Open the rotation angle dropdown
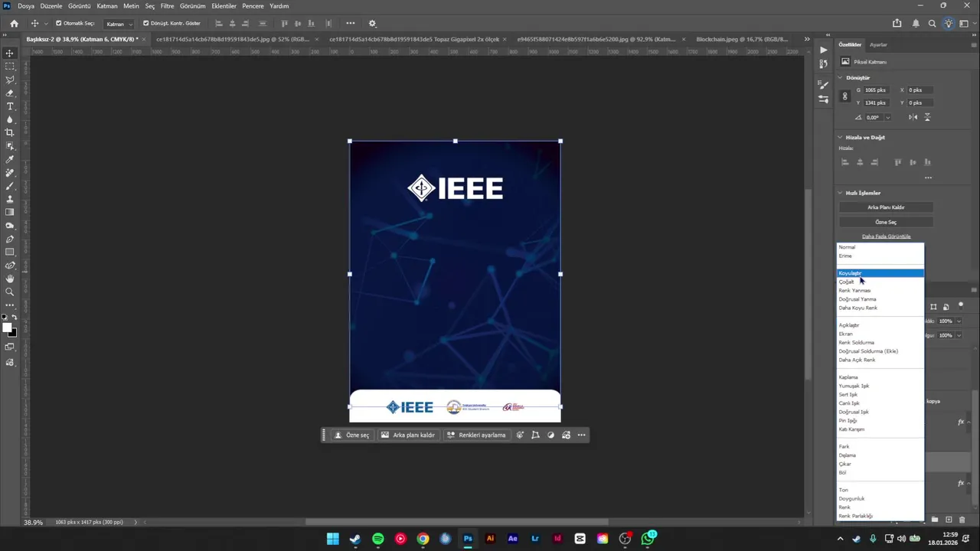 click(888, 117)
